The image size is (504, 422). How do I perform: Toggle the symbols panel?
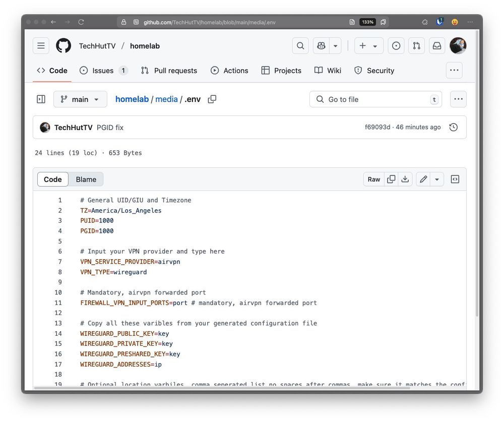455,179
